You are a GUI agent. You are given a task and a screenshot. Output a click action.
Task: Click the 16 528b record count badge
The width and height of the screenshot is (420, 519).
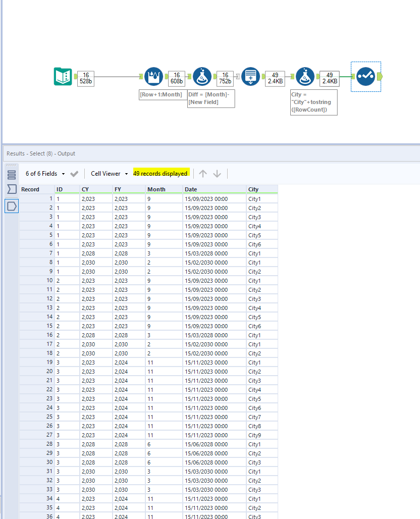(x=86, y=76)
